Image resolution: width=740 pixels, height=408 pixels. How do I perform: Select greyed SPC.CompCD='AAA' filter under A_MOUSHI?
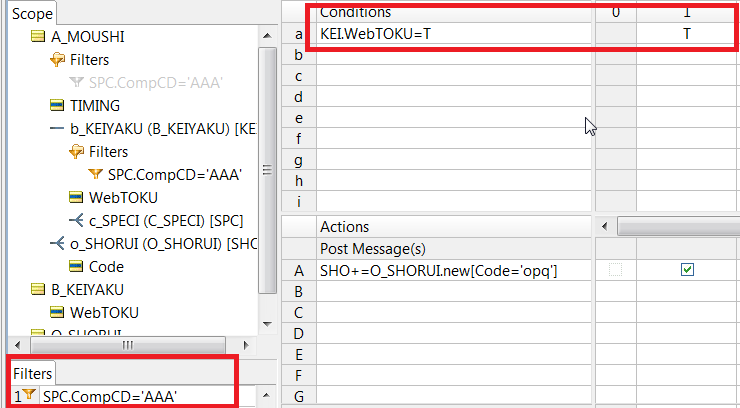click(155, 83)
